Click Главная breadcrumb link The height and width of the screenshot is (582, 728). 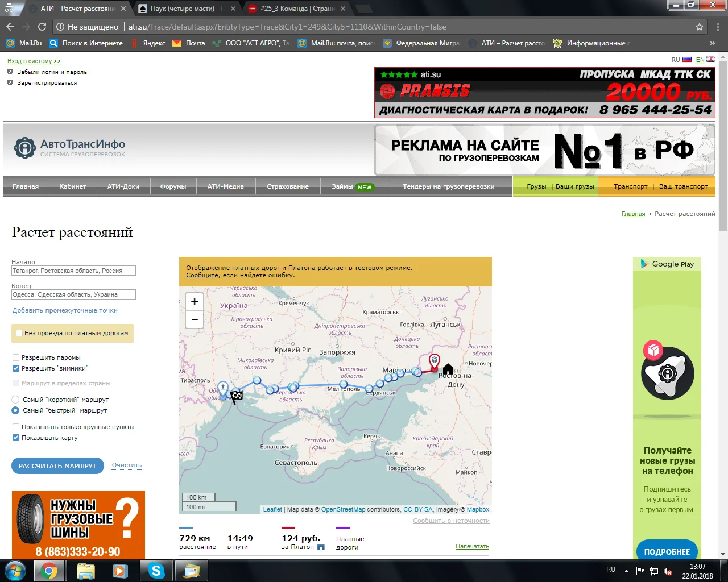point(633,214)
